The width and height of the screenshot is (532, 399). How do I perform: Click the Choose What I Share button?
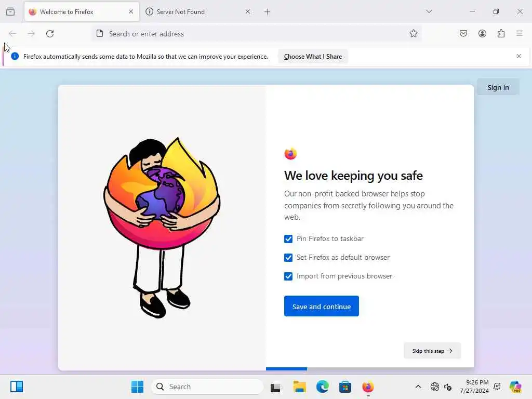click(313, 57)
